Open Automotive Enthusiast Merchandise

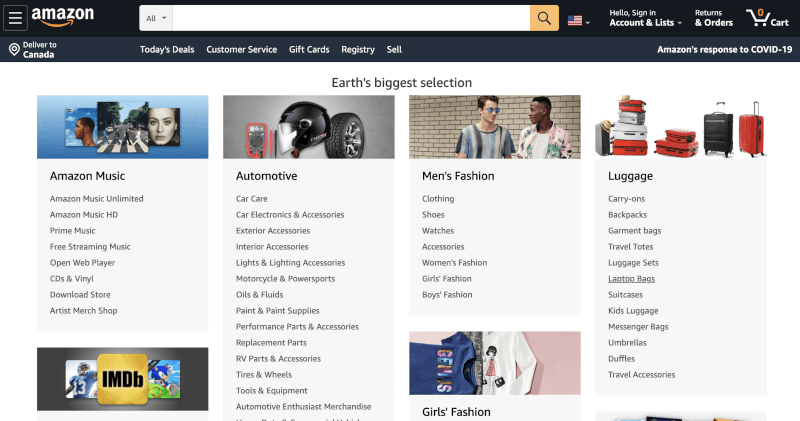304,407
